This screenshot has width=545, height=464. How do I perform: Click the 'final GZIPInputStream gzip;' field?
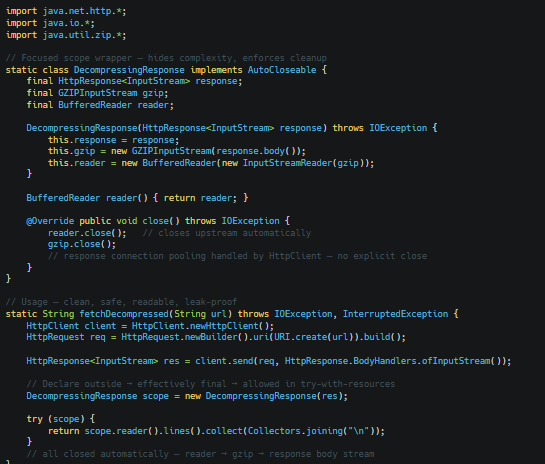[x=97, y=93]
